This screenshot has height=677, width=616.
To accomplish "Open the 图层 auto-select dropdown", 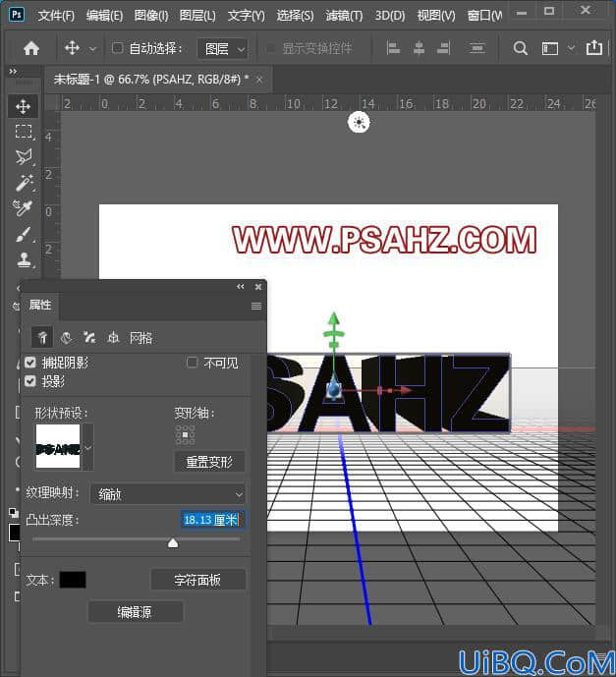I will coord(222,48).
